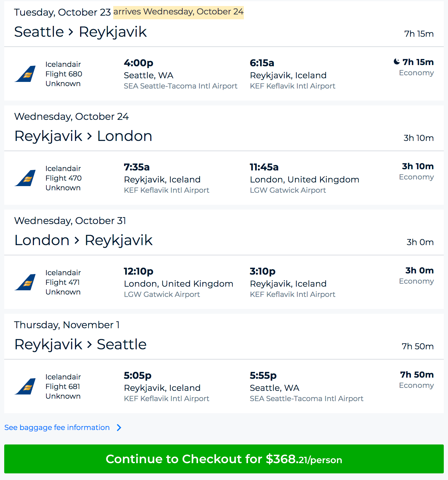Select the 4:00p Seattle departure time
The image size is (448, 480).
pos(138,63)
